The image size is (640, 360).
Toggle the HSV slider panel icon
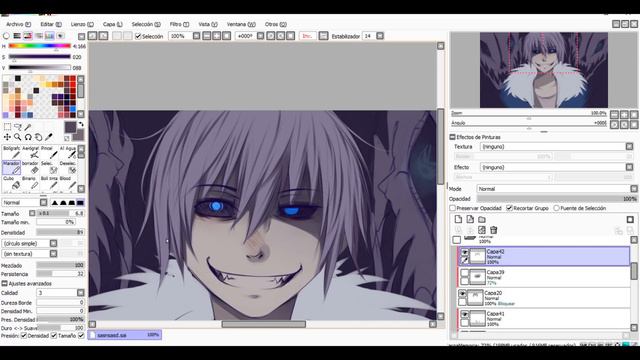28,36
